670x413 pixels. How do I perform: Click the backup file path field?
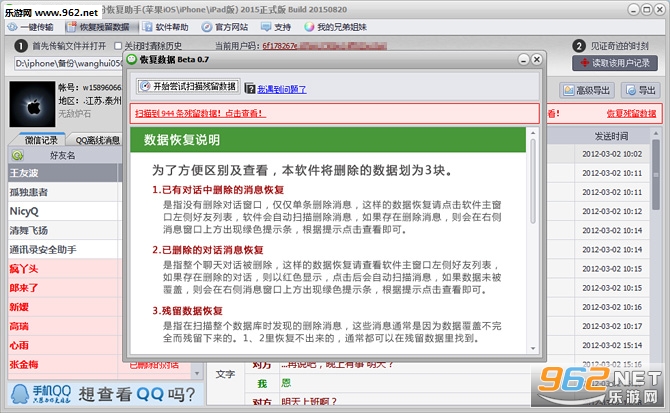tap(68, 63)
